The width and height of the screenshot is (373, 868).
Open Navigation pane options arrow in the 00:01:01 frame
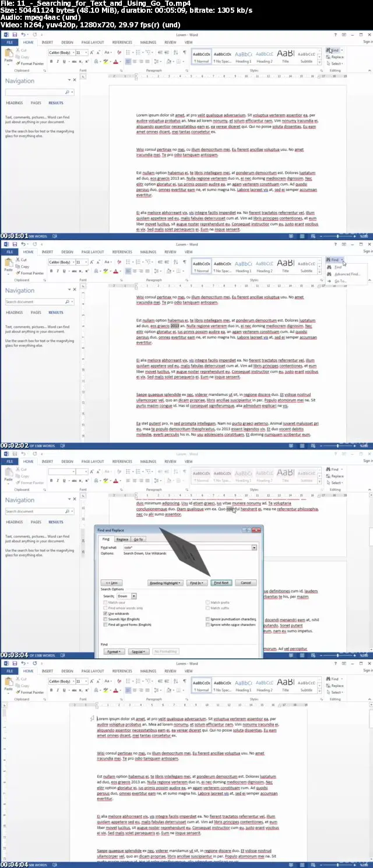coord(68,80)
